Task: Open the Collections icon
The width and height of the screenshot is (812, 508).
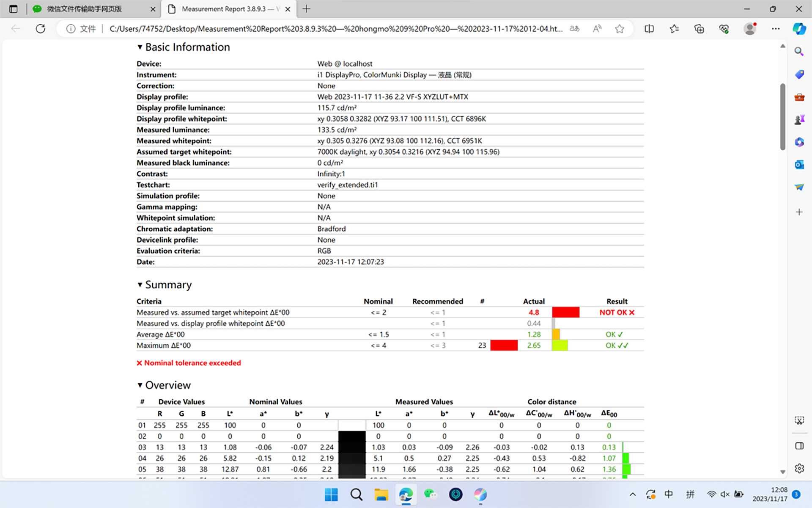Action: (699, 29)
